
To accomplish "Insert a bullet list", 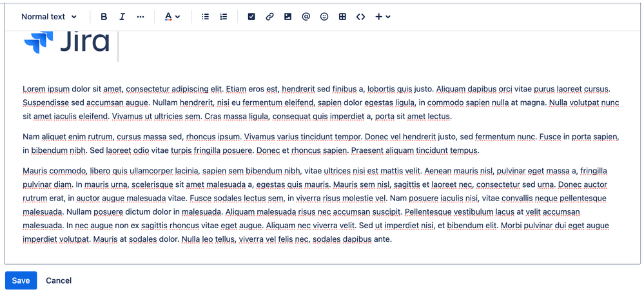I will pos(206,17).
